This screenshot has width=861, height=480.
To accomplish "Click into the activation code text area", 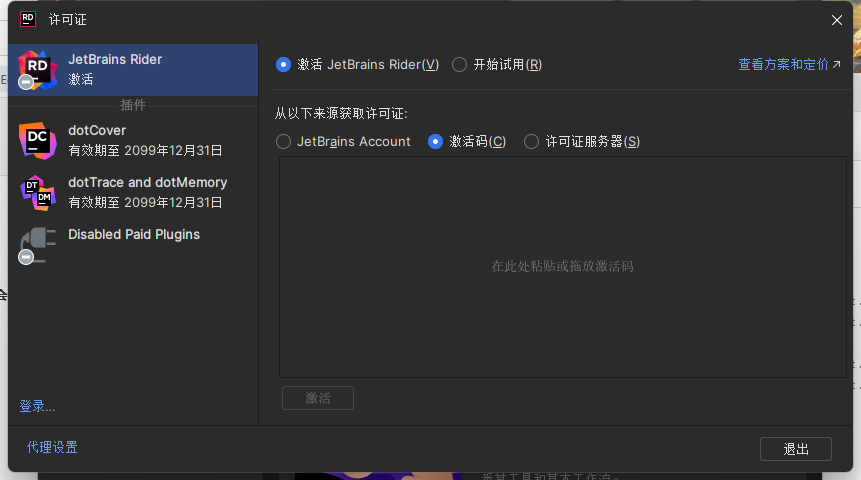I will pyautogui.click(x=563, y=267).
